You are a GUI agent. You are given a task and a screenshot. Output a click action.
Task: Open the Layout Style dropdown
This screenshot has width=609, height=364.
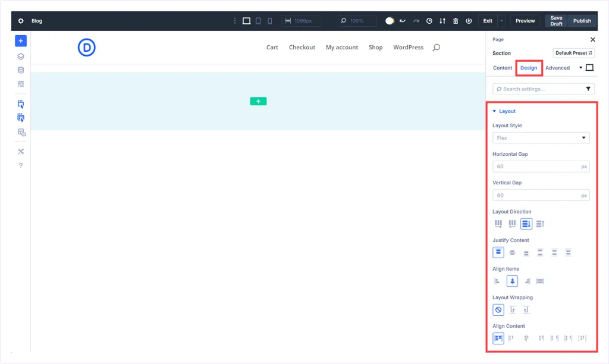click(541, 137)
